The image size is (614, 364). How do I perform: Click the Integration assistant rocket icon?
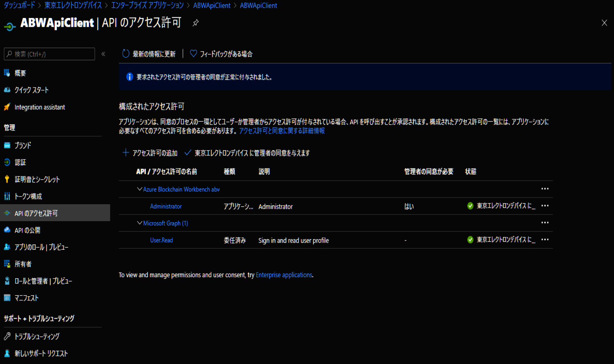pyautogui.click(x=7, y=107)
